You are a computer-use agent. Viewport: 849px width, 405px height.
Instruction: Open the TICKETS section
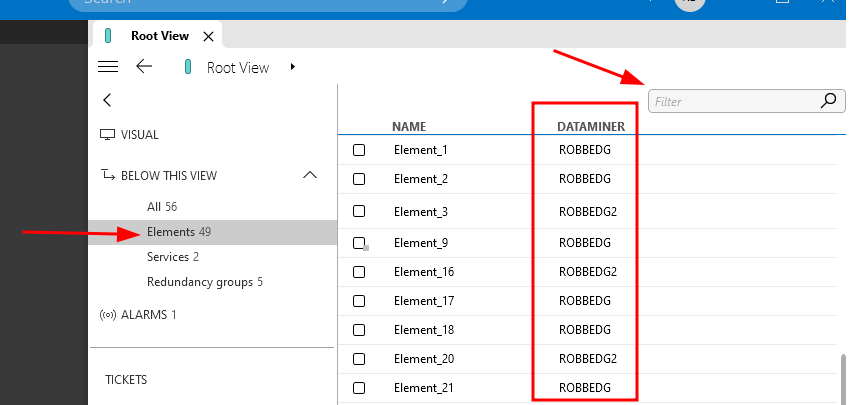coord(126,380)
